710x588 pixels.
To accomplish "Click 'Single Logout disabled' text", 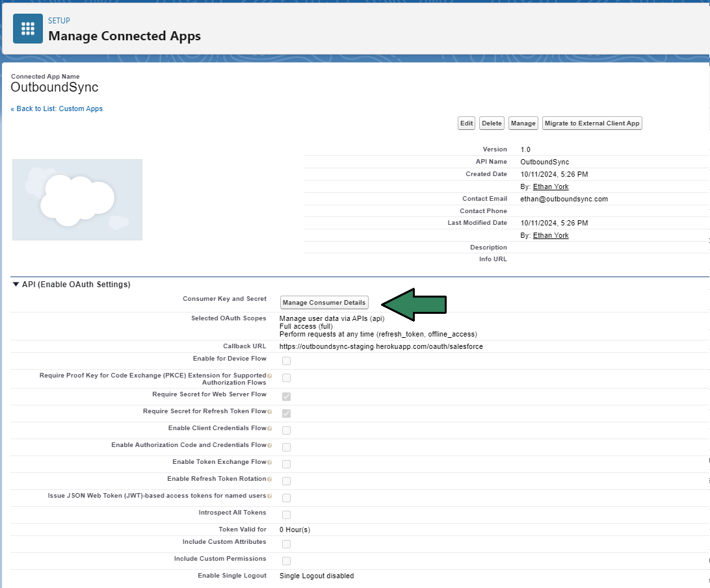I will 317,576.
